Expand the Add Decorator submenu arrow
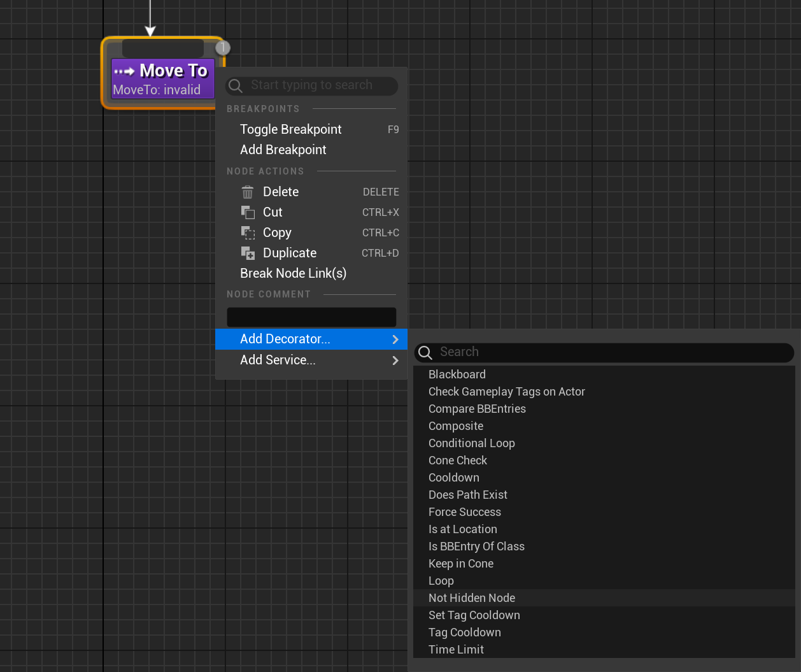 395,340
